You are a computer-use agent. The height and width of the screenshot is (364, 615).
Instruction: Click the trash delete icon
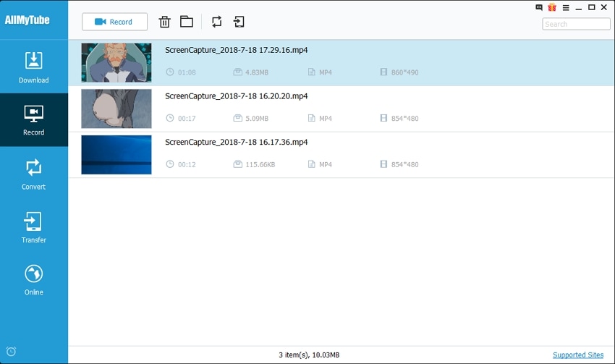(x=164, y=22)
